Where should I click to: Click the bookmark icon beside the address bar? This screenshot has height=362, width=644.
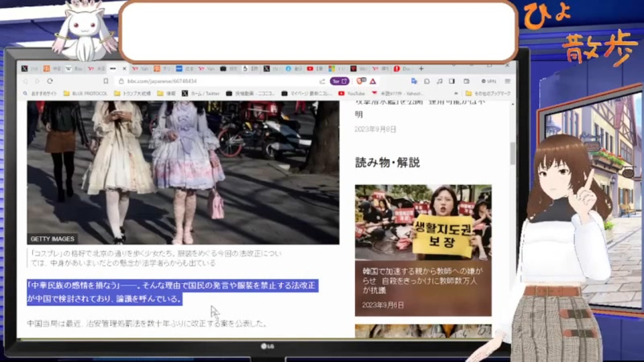click(x=106, y=81)
